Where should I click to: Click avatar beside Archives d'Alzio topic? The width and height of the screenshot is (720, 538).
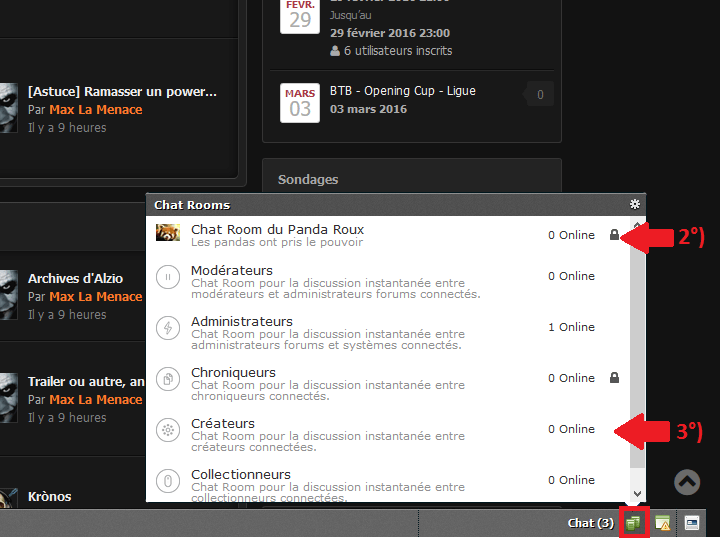(9, 295)
